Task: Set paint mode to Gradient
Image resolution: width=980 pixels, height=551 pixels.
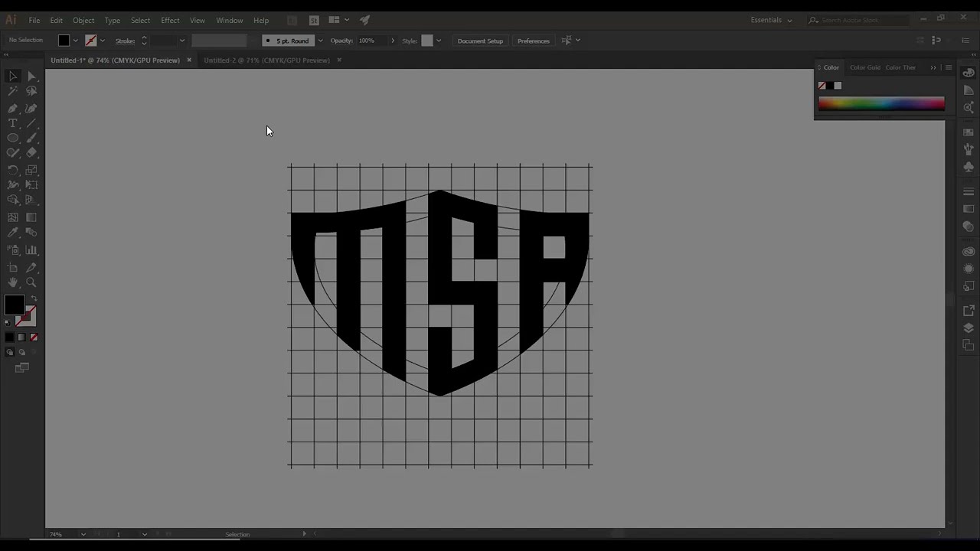Action: (x=21, y=337)
